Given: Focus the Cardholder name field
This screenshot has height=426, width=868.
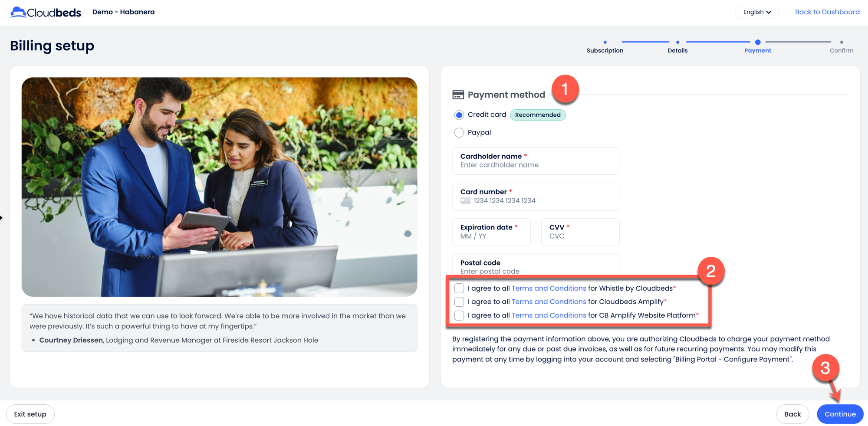Looking at the screenshot, I should click(x=536, y=165).
